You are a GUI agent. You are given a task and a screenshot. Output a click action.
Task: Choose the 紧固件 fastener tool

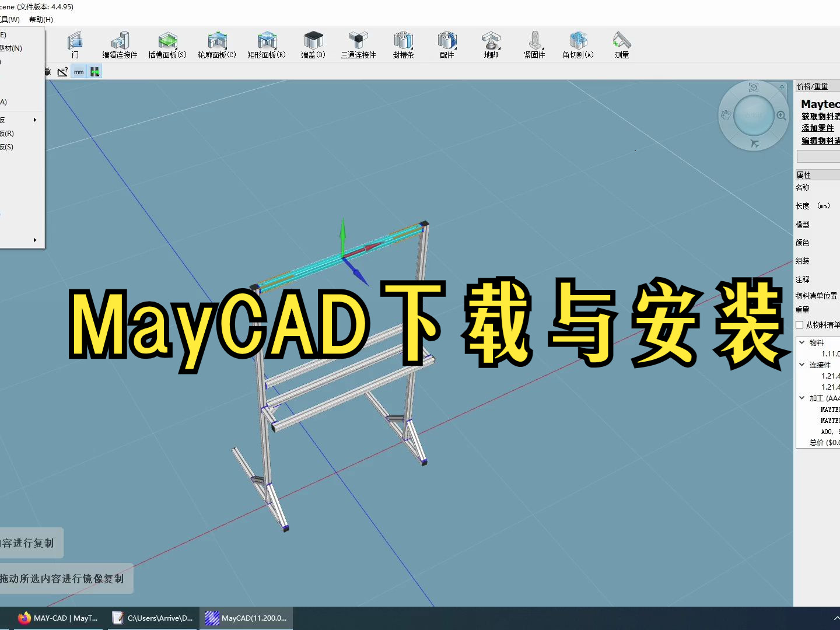pos(534,45)
